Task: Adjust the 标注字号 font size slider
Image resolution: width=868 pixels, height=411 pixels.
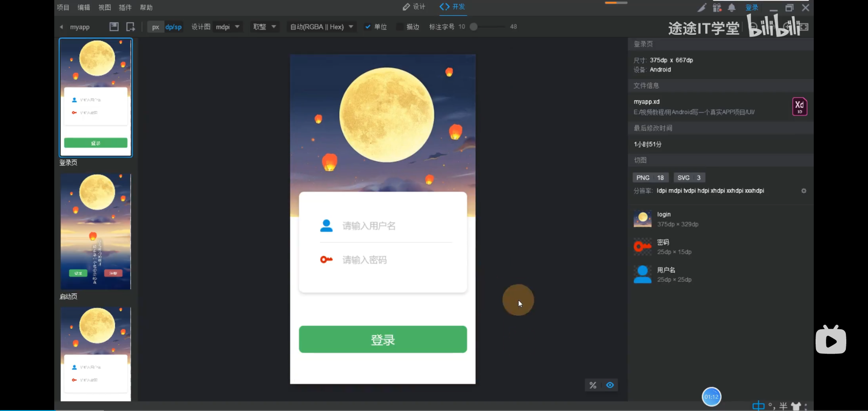Action: pyautogui.click(x=474, y=27)
